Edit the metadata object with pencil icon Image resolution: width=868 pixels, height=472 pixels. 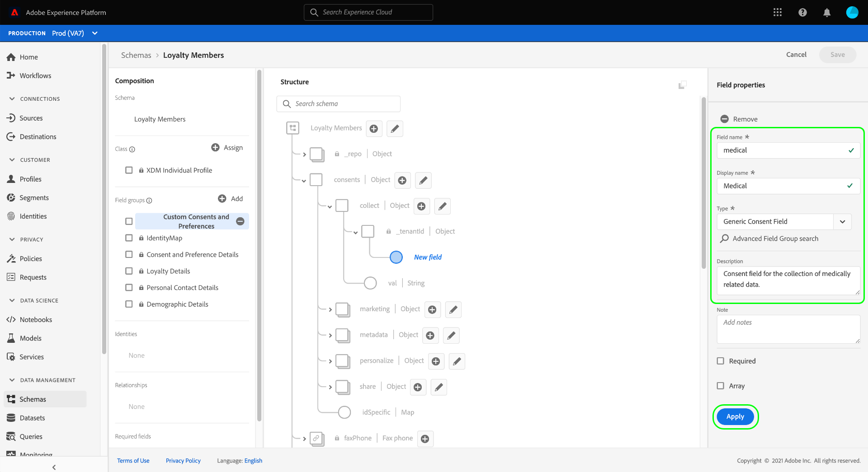coord(451,335)
